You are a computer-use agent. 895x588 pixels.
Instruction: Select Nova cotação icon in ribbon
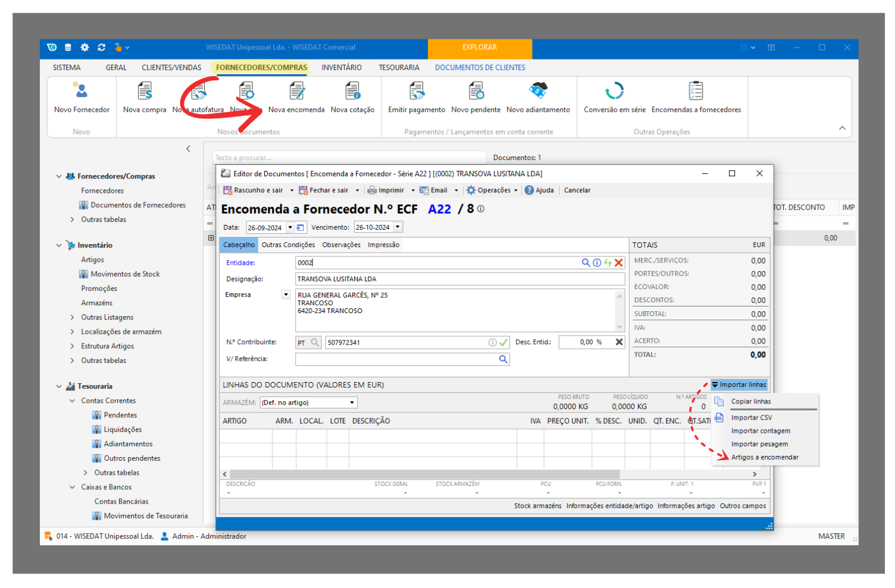click(x=352, y=91)
